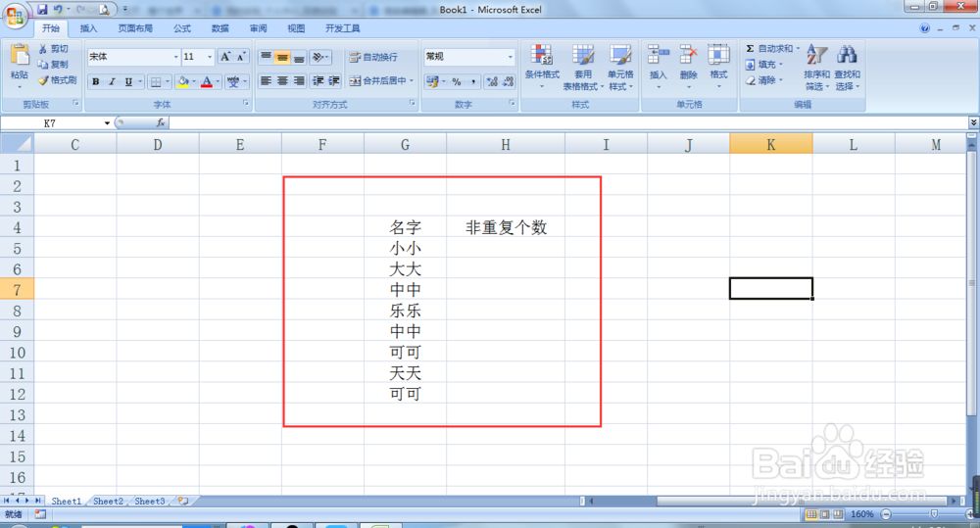
Task: Switch to Page Layout (页面布局) tab
Action: pyautogui.click(x=135, y=28)
